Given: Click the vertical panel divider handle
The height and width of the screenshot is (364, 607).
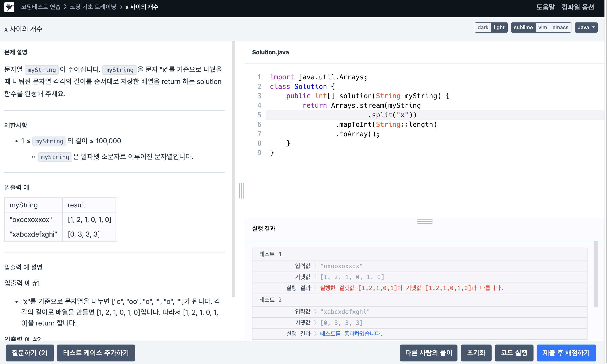Looking at the screenshot, I should (x=241, y=191).
